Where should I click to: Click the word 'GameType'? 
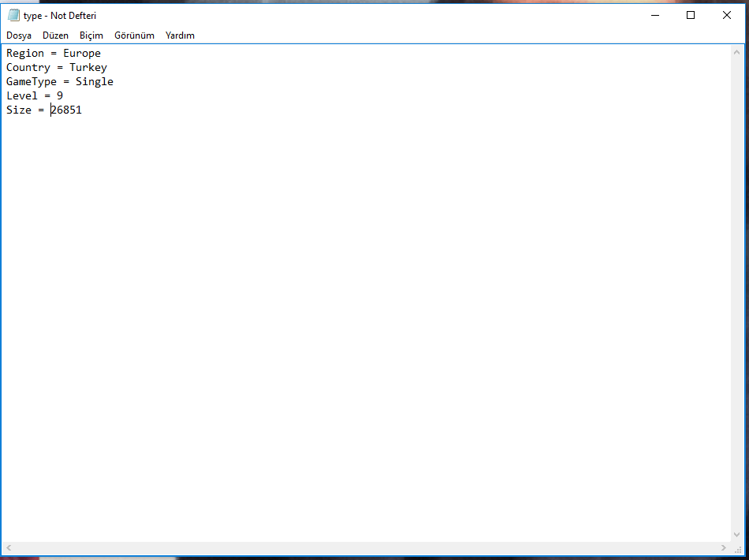(x=32, y=82)
